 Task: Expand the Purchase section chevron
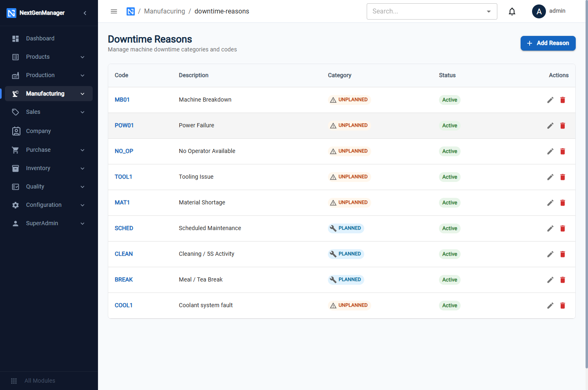[82, 150]
